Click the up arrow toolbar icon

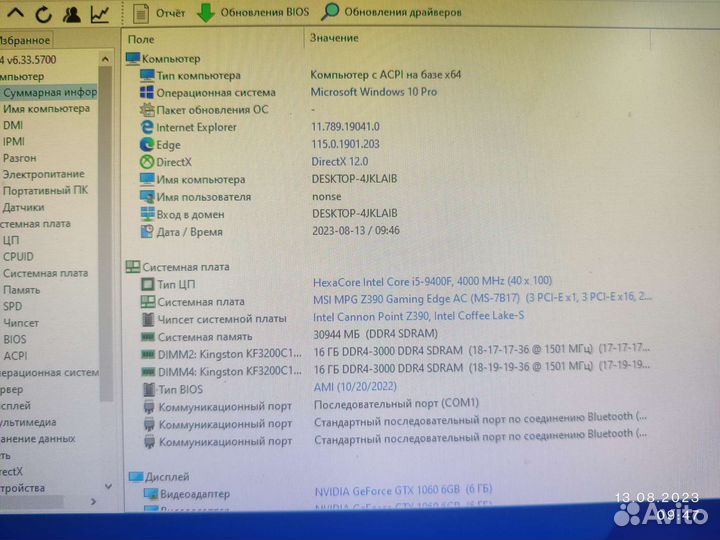click(x=16, y=14)
